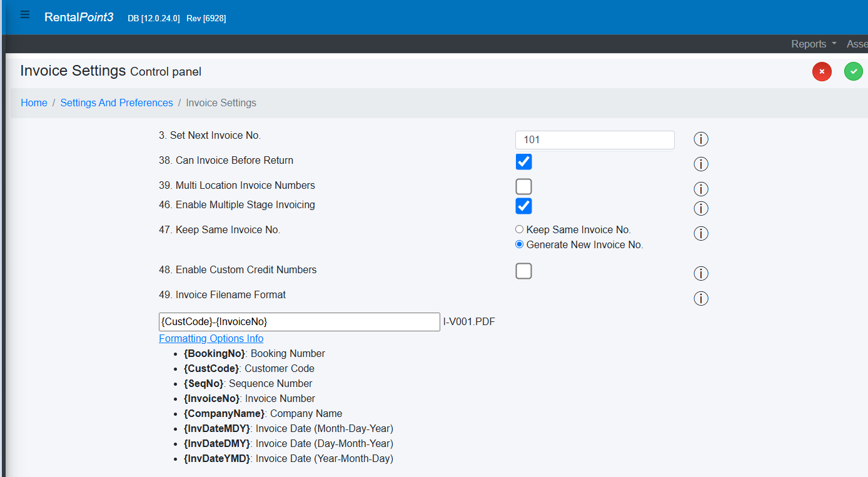
Task: Click the {CustCode} format option text
Action: [x=211, y=368]
